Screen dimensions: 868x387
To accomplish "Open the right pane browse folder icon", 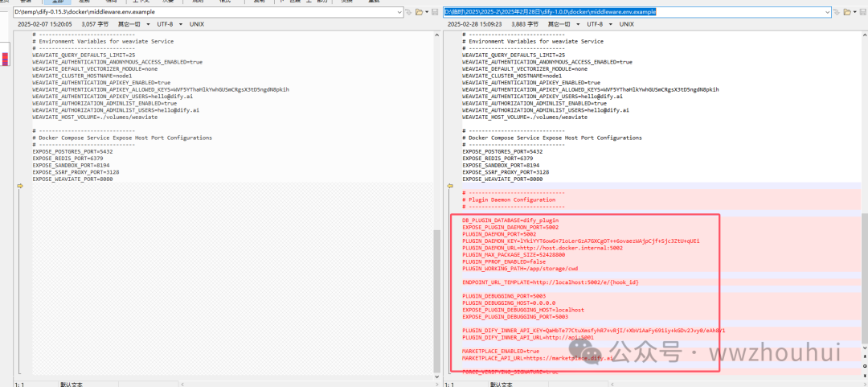I will [846, 13].
